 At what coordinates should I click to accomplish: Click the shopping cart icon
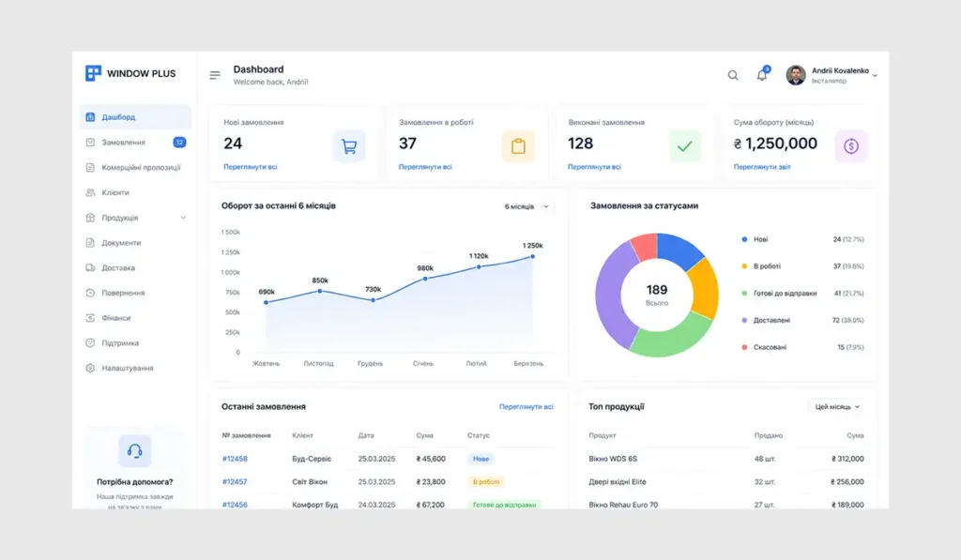tap(349, 145)
